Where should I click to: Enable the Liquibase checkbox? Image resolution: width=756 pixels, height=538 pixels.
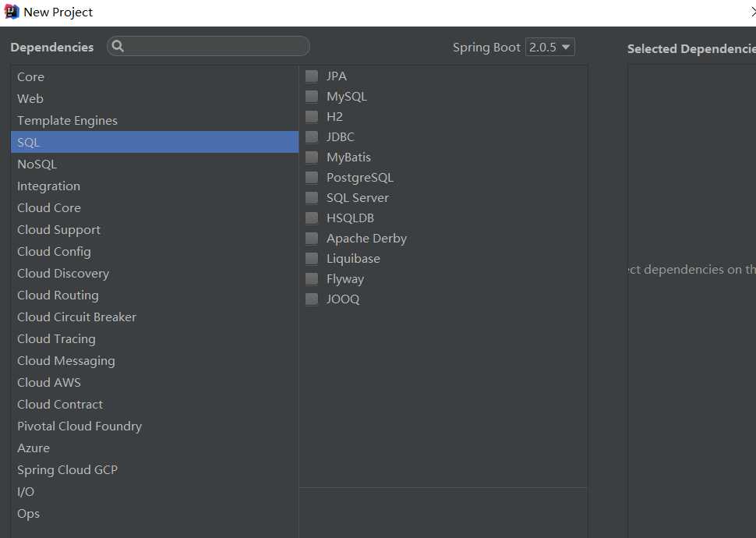[x=312, y=259]
